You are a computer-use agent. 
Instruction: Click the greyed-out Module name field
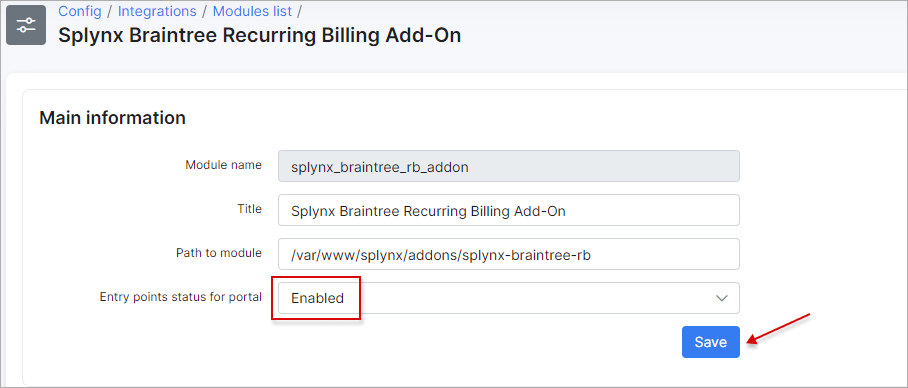pyautogui.click(x=508, y=166)
